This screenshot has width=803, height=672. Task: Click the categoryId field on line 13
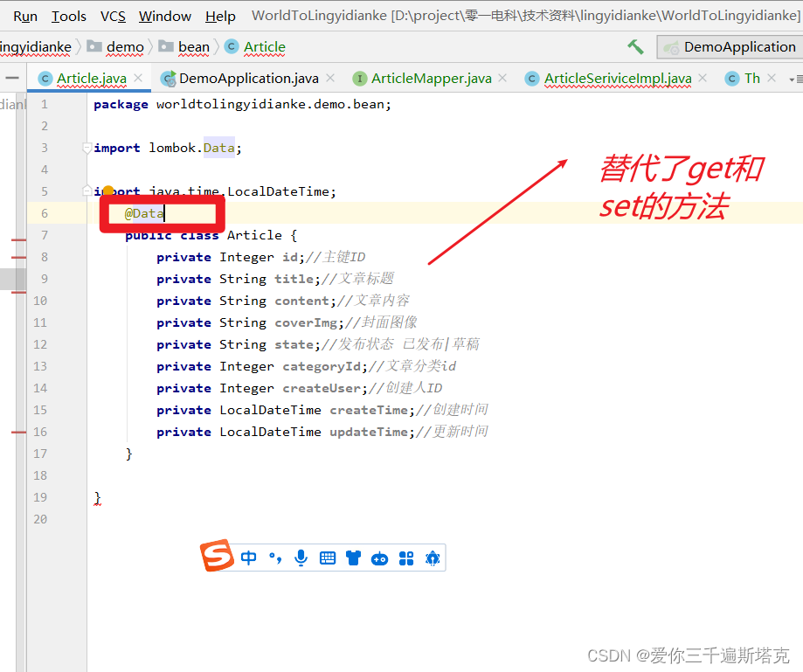pos(322,367)
